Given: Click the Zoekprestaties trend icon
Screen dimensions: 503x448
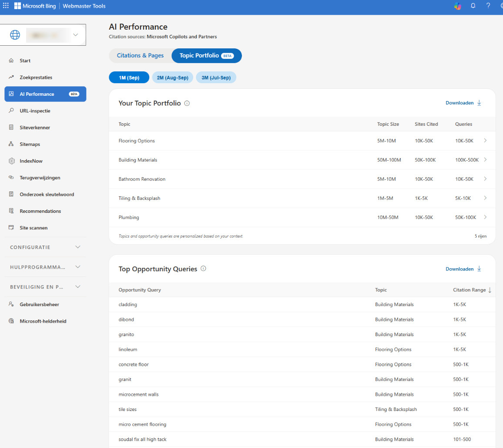Looking at the screenshot, I should 11,77.
